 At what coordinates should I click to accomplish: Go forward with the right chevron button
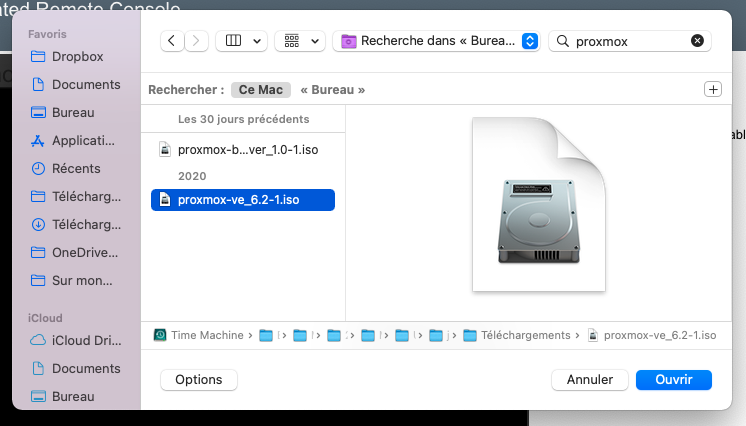(196, 41)
